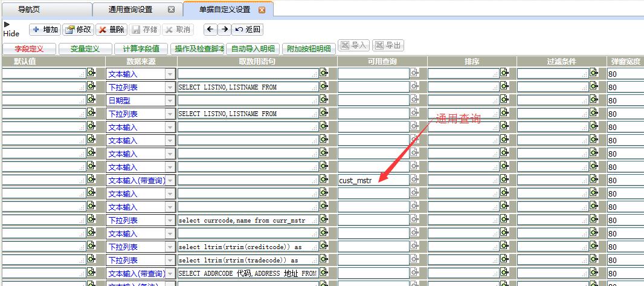This screenshot has width=644, height=286.
Task: Click the 可用查询 column header
Action: (382, 62)
